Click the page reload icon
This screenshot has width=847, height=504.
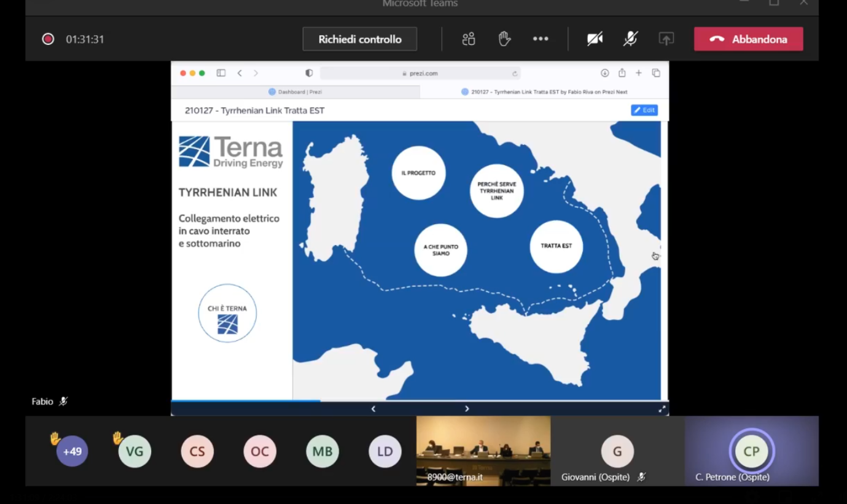tap(515, 73)
